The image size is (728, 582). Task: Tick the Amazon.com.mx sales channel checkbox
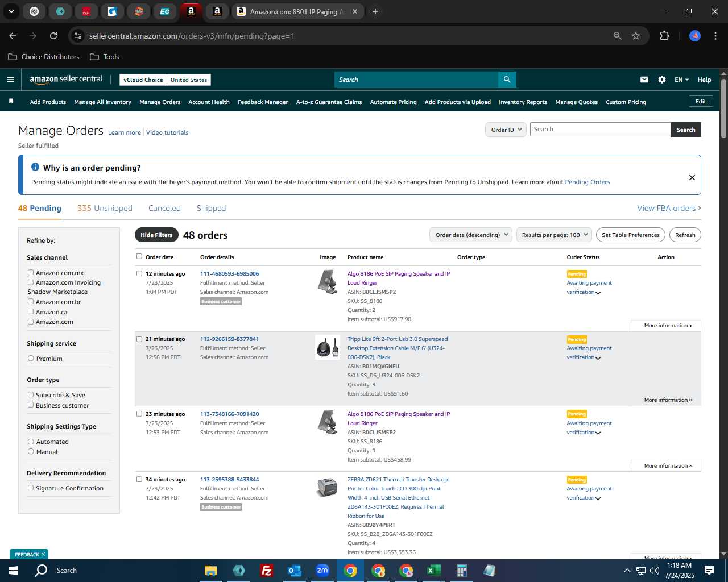pos(31,272)
